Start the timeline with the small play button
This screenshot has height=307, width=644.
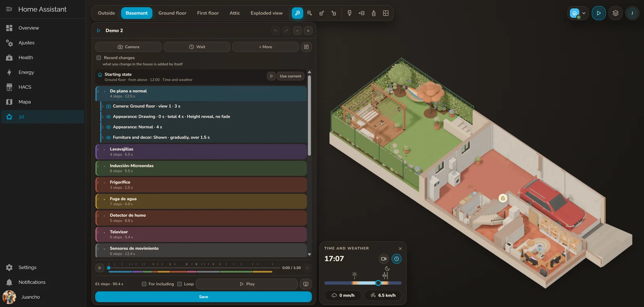(x=100, y=268)
